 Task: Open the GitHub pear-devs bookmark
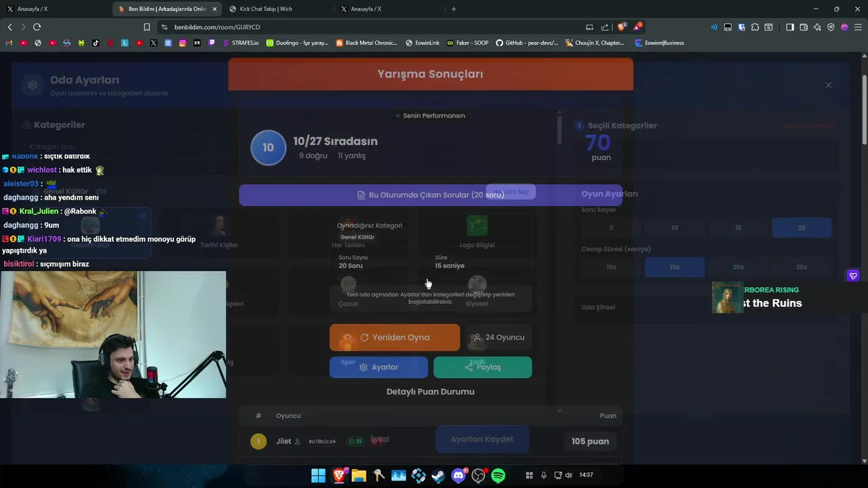527,43
